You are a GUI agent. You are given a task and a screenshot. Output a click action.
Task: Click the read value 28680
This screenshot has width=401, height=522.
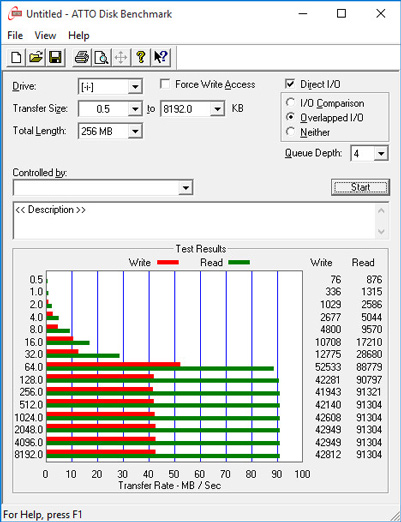[369, 354]
